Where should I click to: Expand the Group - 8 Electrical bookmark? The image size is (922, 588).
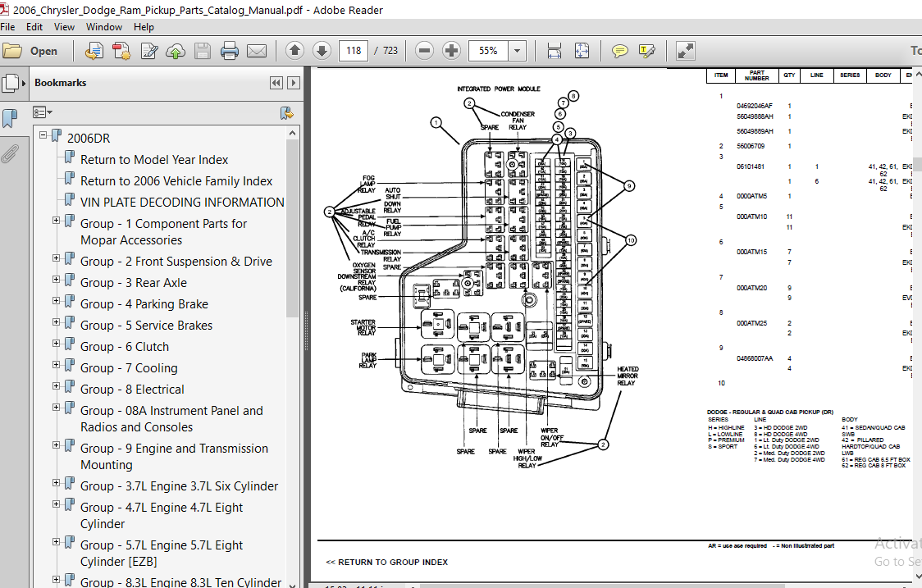tap(56, 385)
